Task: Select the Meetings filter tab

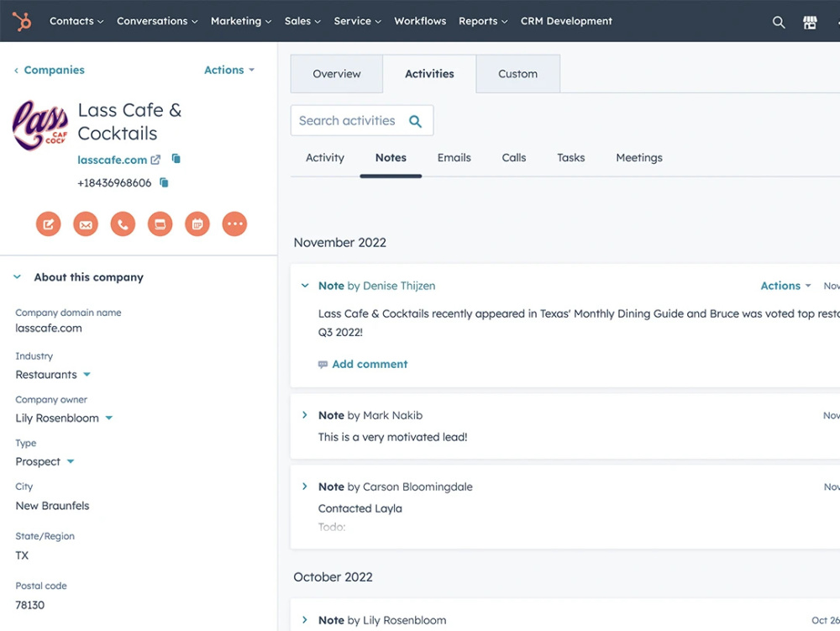Action: tap(639, 158)
